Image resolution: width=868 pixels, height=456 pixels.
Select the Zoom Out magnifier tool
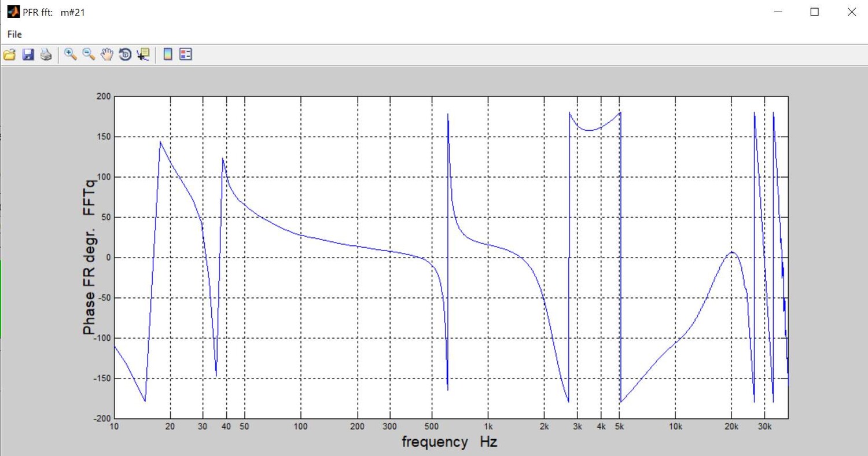[89, 54]
